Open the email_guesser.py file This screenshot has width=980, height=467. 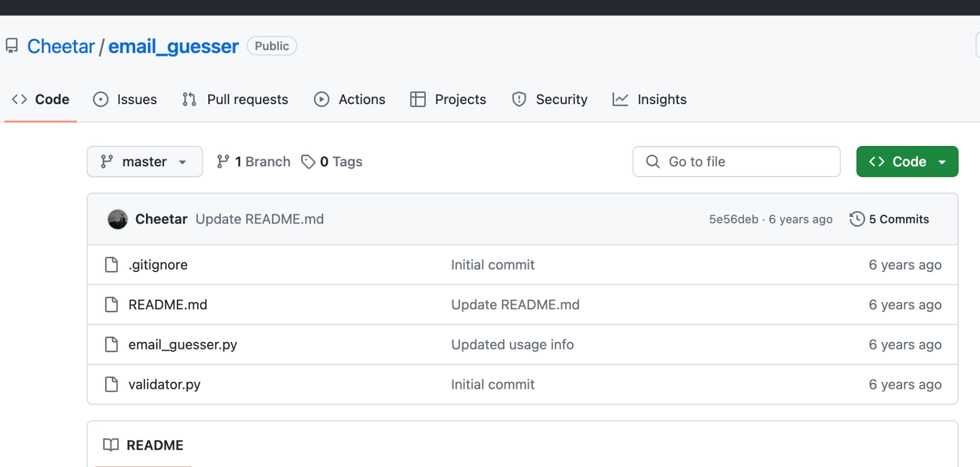tap(183, 345)
